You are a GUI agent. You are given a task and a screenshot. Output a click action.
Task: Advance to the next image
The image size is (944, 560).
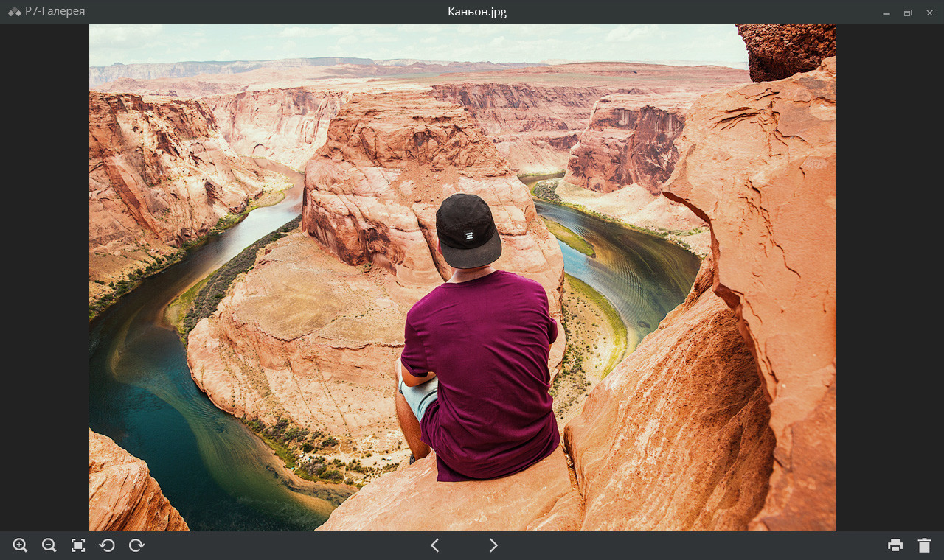click(x=493, y=545)
